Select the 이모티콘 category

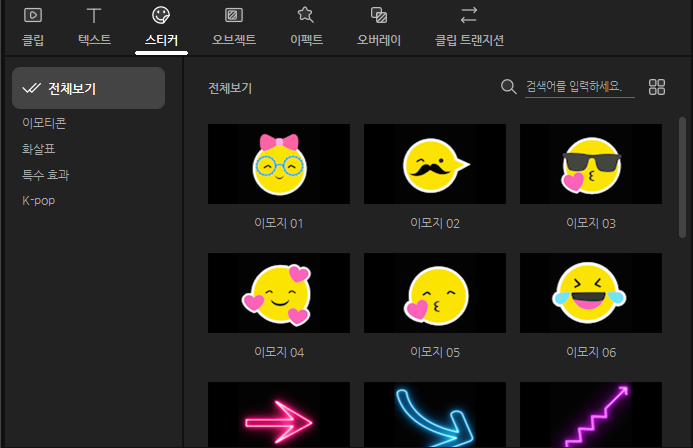coord(44,123)
